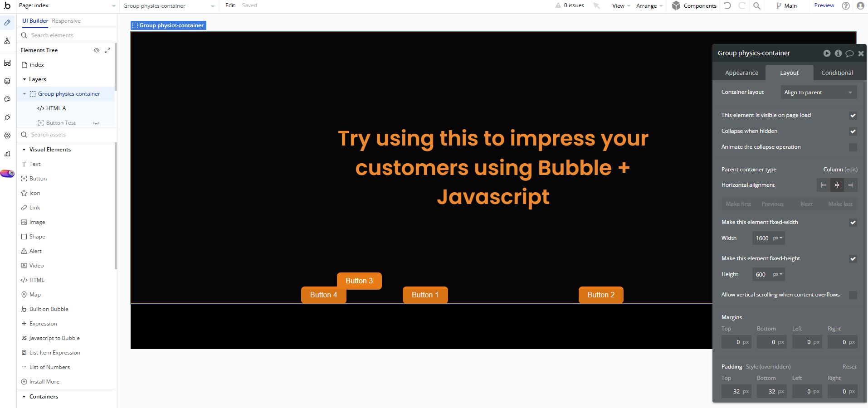This screenshot has width=868, height=408.
Task: Open the View menu
Action: pos(621,6)
